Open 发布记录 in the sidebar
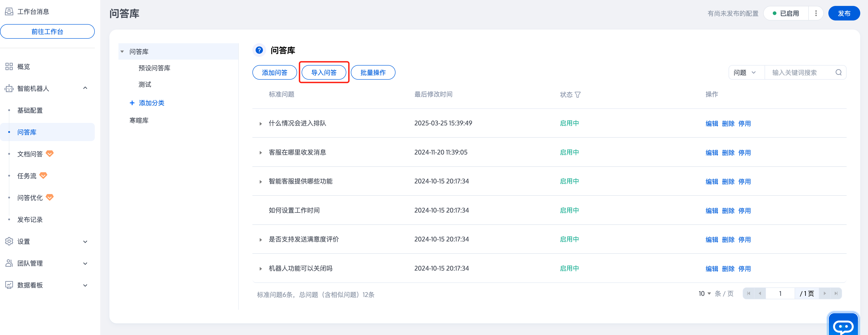Image resolution: width=868 pixels, height=335 pixels. tap(30, 220)
